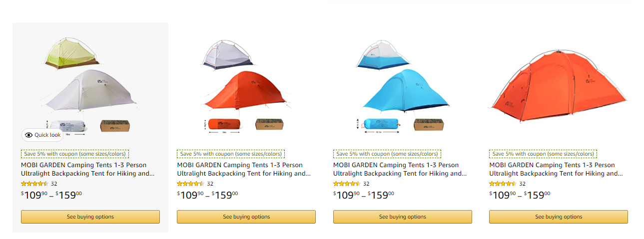
Task: Click Save 5% coupon badge on first listing
Action: [75, 154]
